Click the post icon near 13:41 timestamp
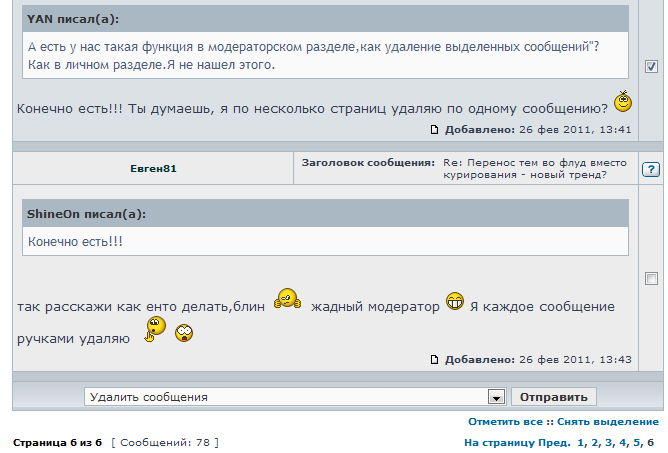The height and width of the screenshot is (453, 668). pyautogui.click(x=434, y=130)
